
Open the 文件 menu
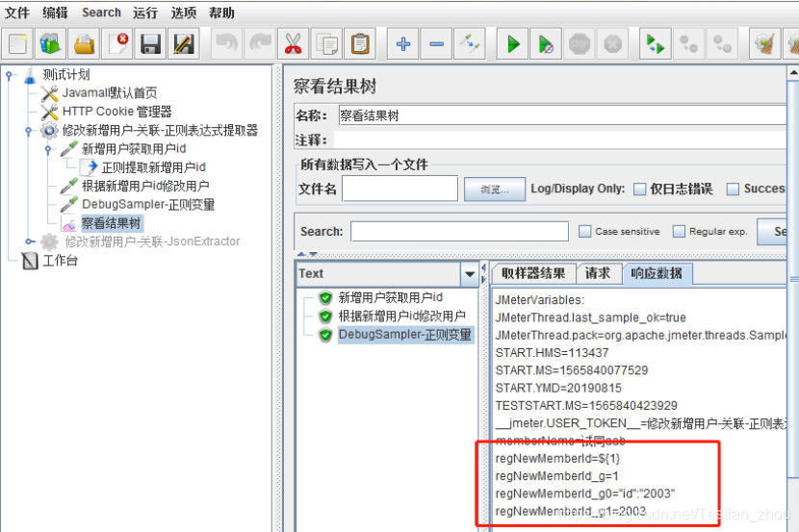[16, 13]
